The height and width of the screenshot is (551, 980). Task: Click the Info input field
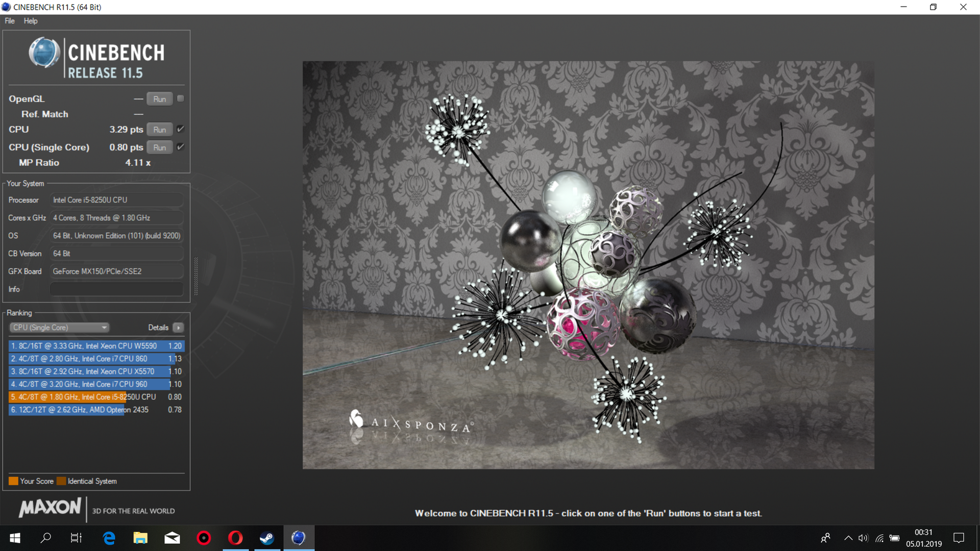tap(117, 289)
